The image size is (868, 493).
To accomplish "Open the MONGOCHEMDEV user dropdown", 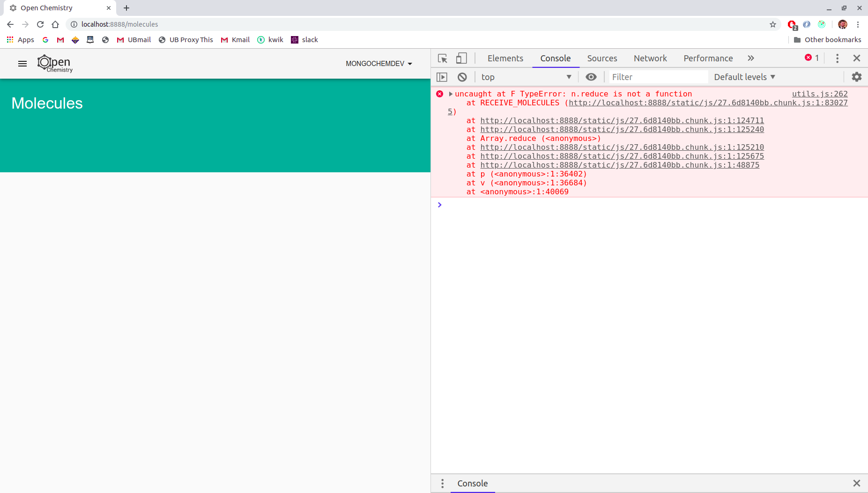I will [x=379, y=64].
